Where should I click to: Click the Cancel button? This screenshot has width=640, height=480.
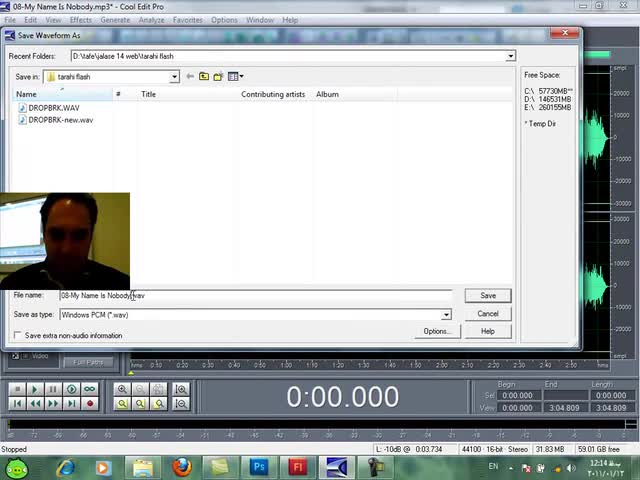click(488, 313)
